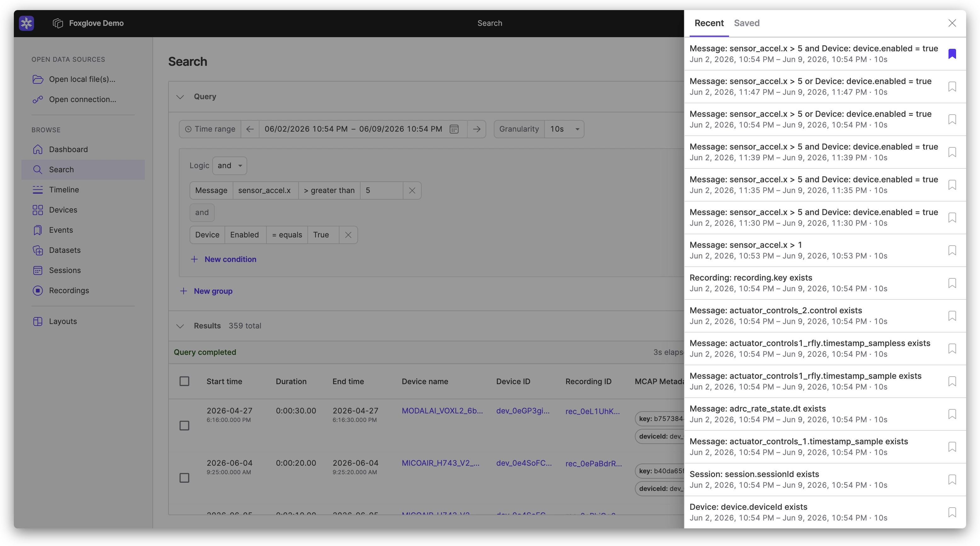Go to Sessions page
Viewport: 980px width, 546px height.
(83, 270)
